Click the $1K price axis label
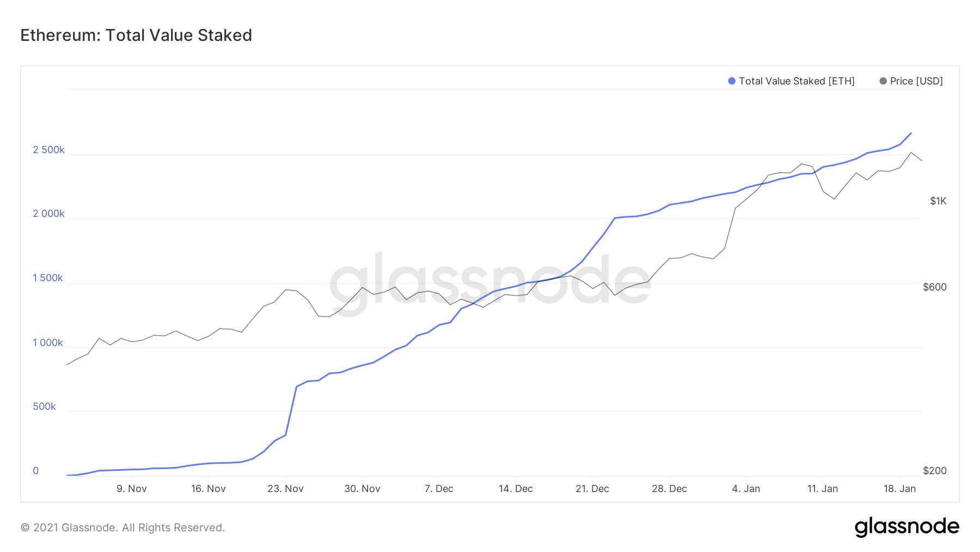The height and width of the screenshot is (552, 980). [x=938, y=201]
